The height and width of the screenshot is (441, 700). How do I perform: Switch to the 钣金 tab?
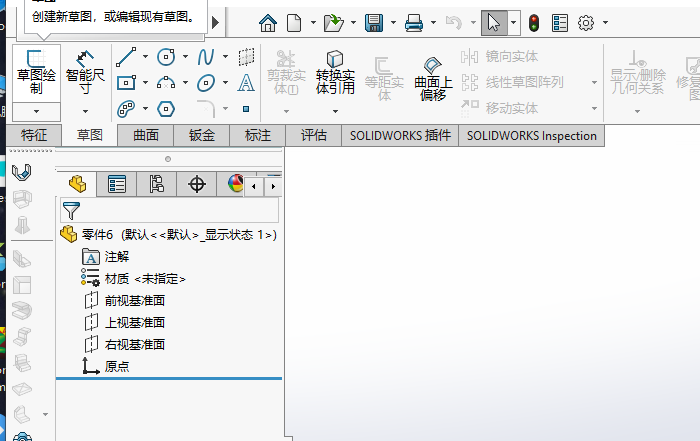(x=202, y=135)
